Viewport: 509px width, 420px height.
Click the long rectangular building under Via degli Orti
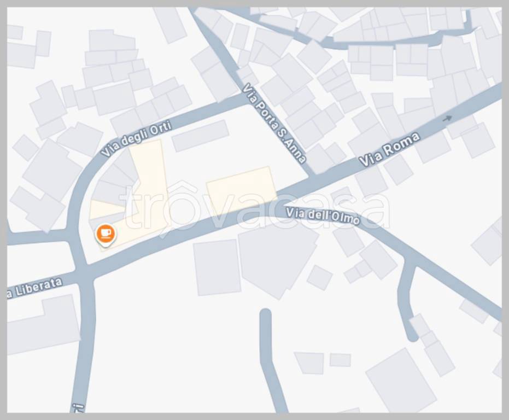[x=201, y=136]
